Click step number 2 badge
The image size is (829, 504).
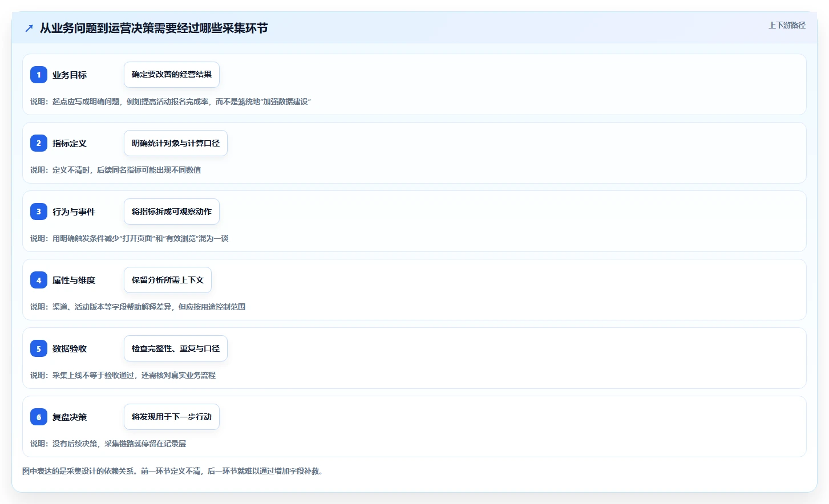pyautogui.click(x=39, y=143)
